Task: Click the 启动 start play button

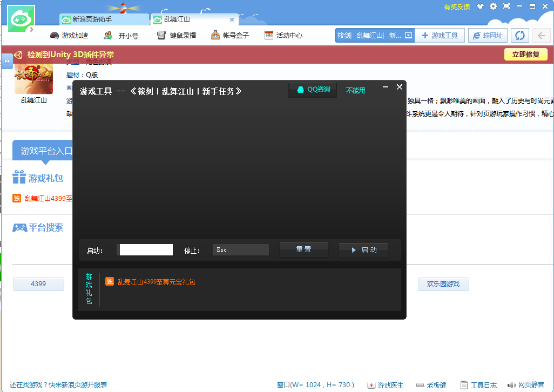Action: (x=363, y=250)
